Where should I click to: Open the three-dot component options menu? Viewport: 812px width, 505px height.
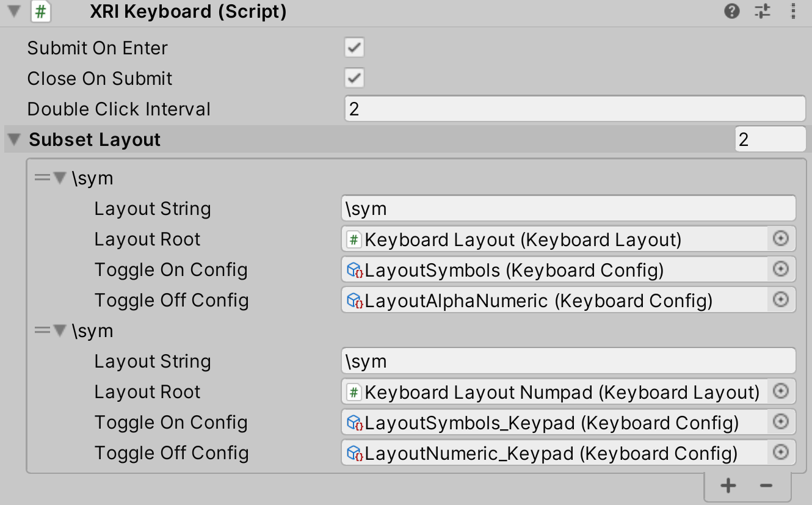pos(792,11)
